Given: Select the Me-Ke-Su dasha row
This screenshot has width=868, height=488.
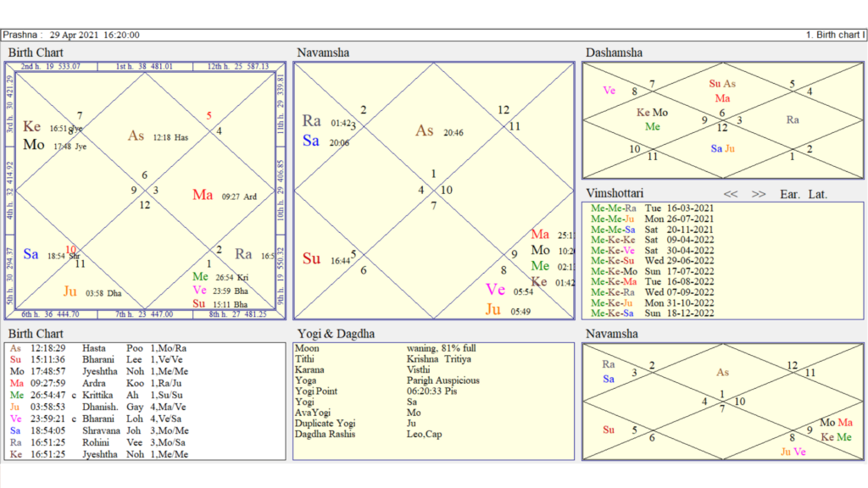Looking at the screenshot, I should point(652,261).
